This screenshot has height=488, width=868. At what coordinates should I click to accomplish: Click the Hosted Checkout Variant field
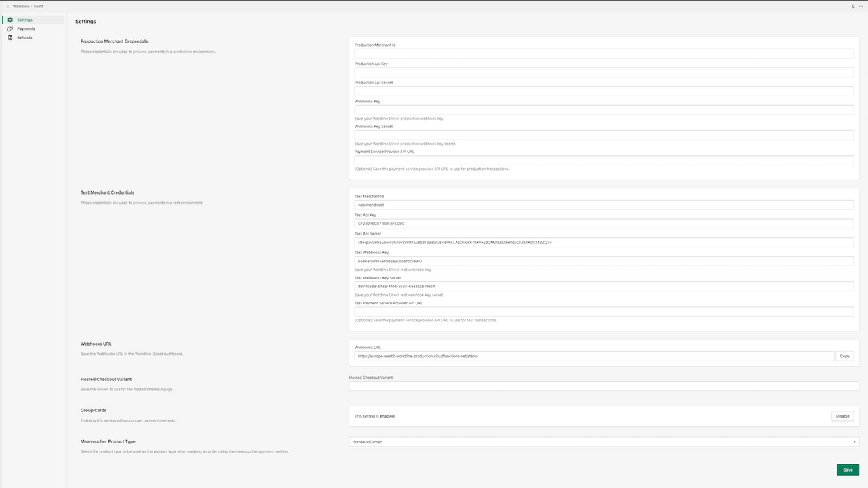[x=604, y=386]
